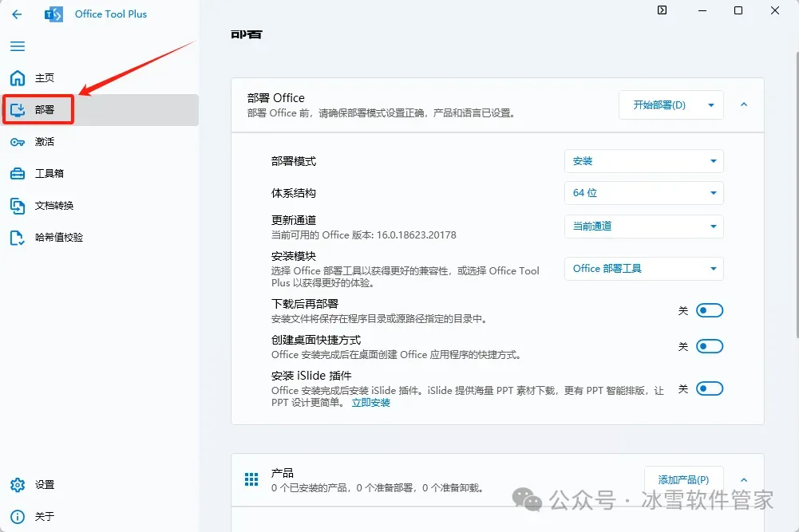Image resolution: width=799 pixels, height=532 pixels.
Task: Click the grid icon beside 产品
Action: point(251,479)
